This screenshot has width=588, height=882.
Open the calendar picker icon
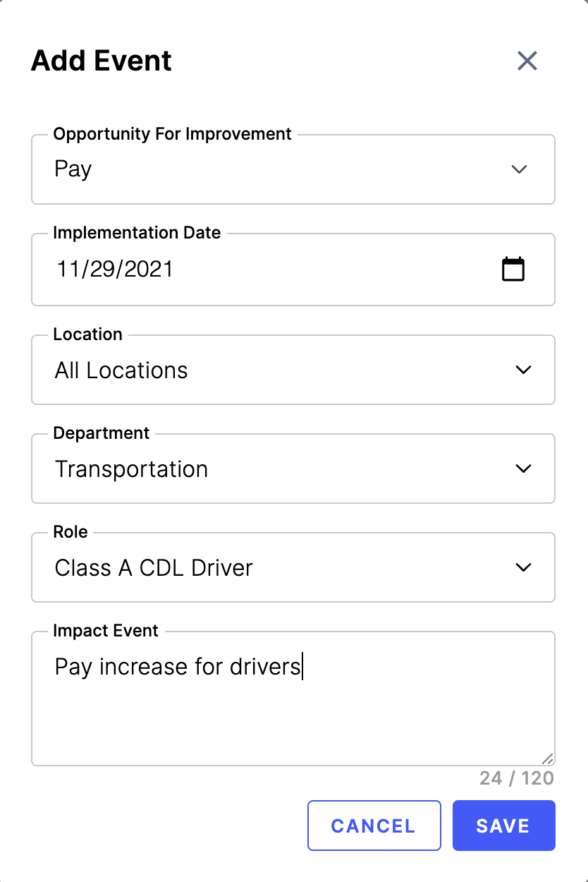513,269
